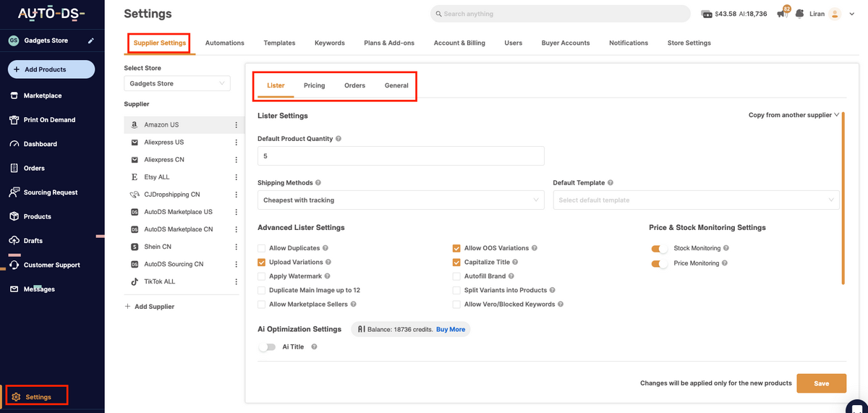The width and height of the screenshot is (868, 413).
Task: Open Sourcing Request page
Action: [51, 192]
